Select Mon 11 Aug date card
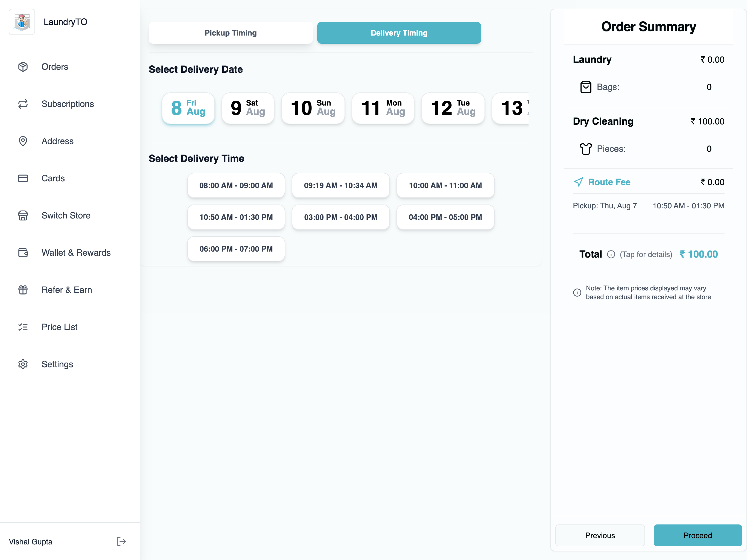The width and height of the screenshot is (747, 560). point(383,108)
